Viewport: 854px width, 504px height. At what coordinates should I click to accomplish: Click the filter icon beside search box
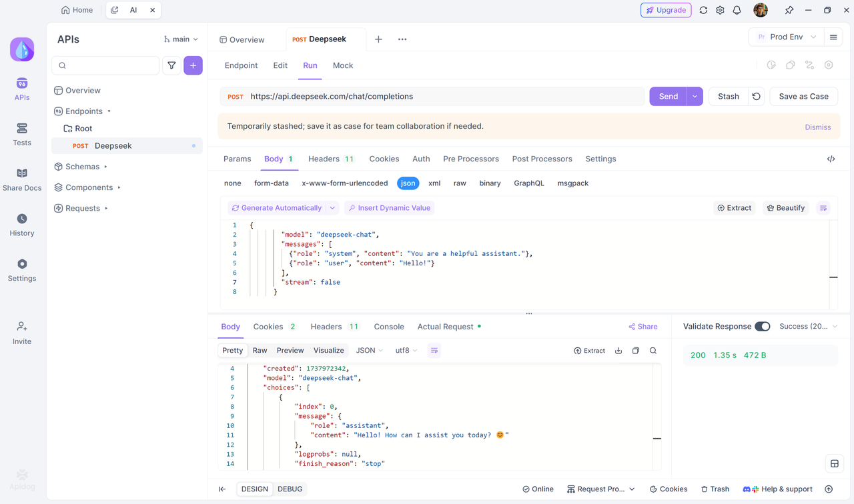171,65
